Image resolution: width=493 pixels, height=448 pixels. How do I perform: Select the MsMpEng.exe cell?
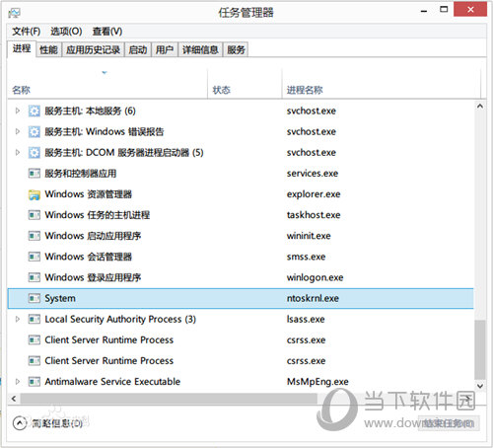click(317, 382)
